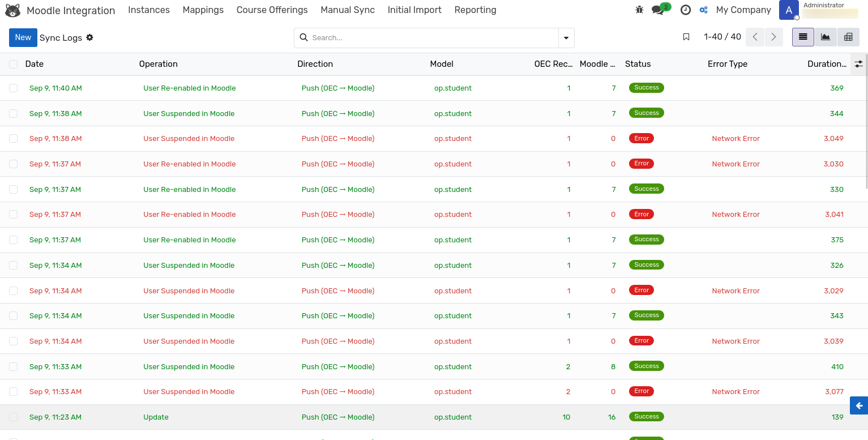Click the vertical scrollbar of the list
Image resolution: width=868 pixels, height=440 pixels.
click(x=866, y=122)
